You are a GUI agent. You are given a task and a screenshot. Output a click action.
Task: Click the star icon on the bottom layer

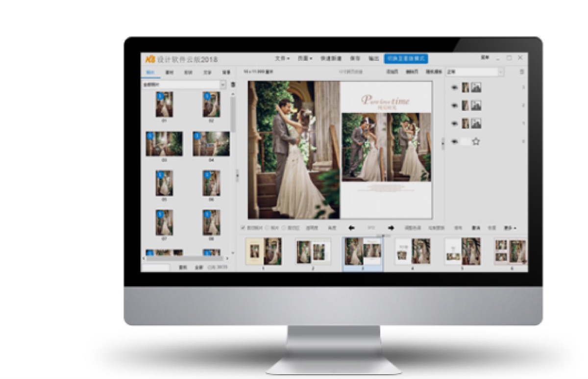click(476, 141)
